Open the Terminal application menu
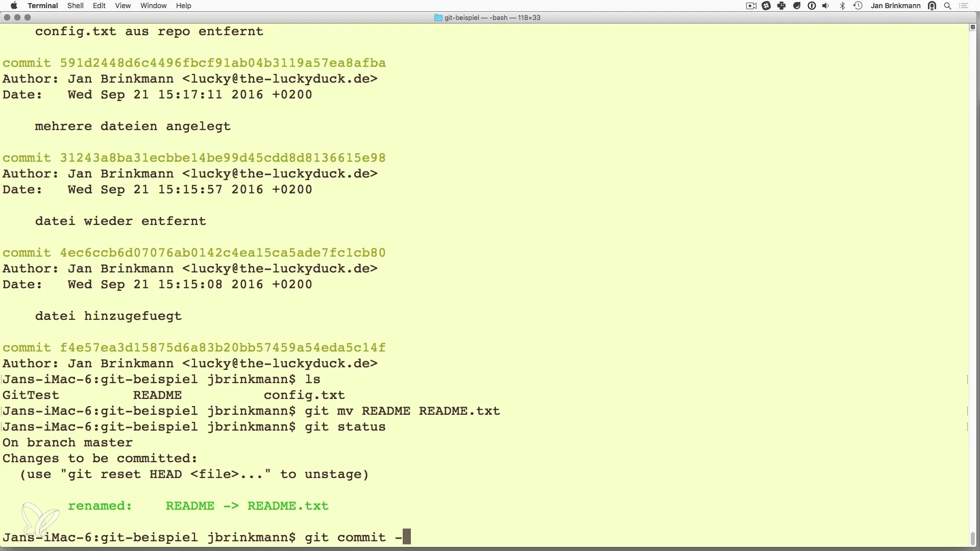 [42, 6]
